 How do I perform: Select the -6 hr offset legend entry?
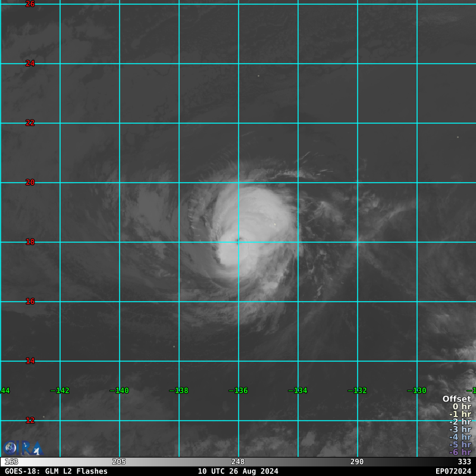coord(460,452)
